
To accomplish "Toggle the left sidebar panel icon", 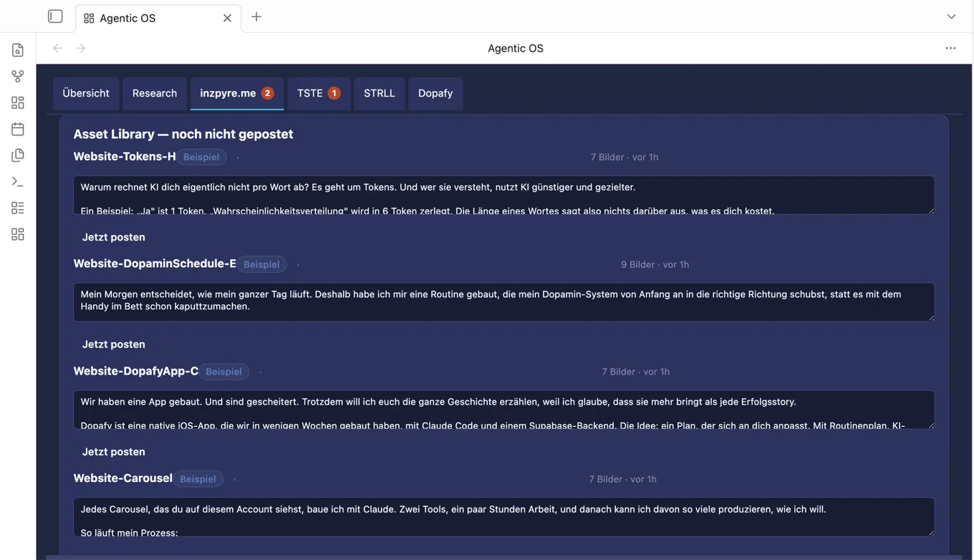I will pos(55,16).
